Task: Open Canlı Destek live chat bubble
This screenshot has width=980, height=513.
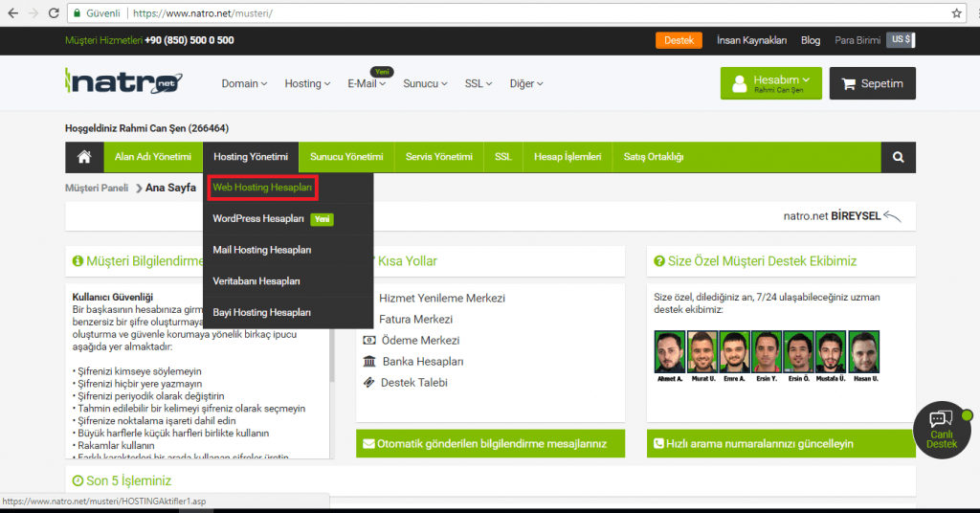Action: (x=942, y=430)
